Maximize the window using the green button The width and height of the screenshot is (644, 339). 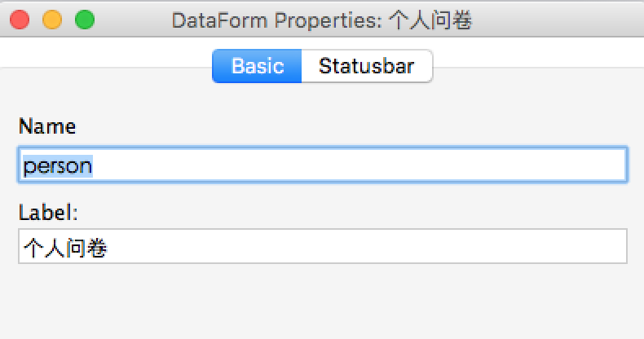(x=84, y=20)
